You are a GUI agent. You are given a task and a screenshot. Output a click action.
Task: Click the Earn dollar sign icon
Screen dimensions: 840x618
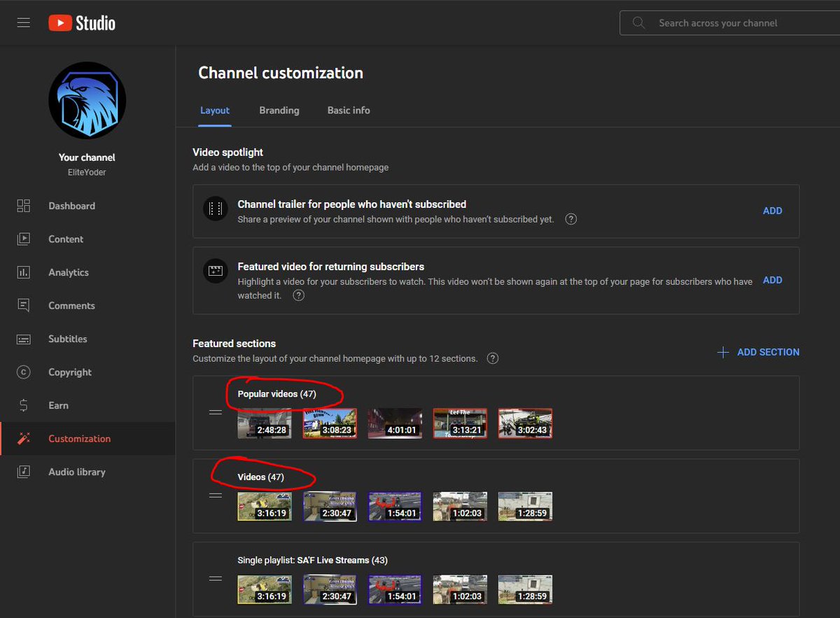click(x=24, y=405)
